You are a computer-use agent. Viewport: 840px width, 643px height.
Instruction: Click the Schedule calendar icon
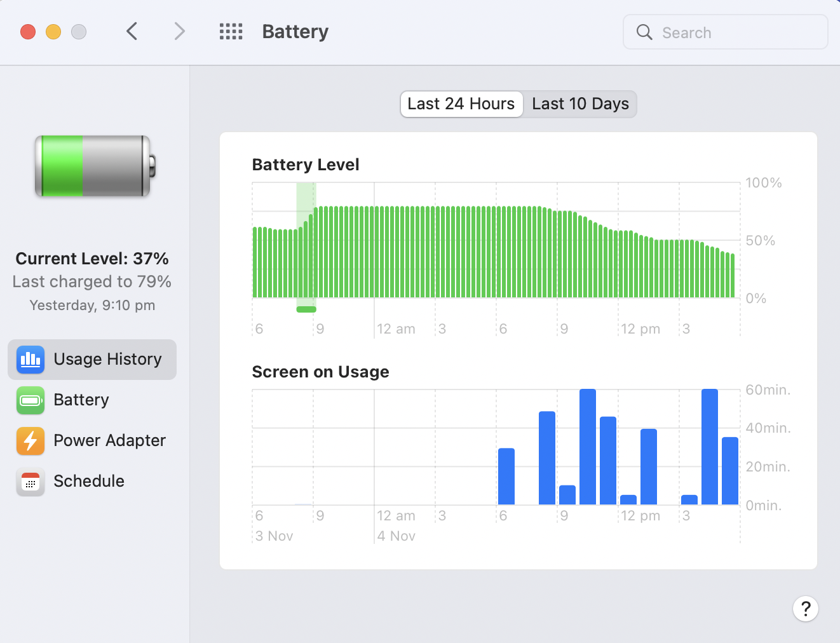tap(30, 482)
